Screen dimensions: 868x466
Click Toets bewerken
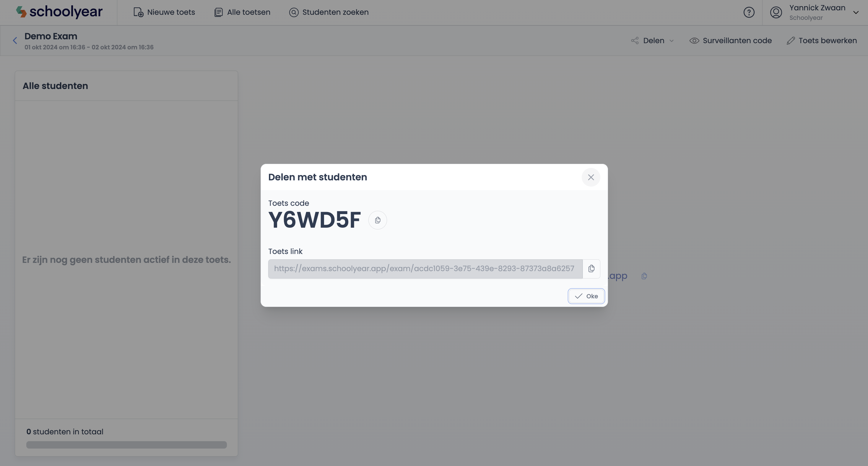click(x=822, y=41)
